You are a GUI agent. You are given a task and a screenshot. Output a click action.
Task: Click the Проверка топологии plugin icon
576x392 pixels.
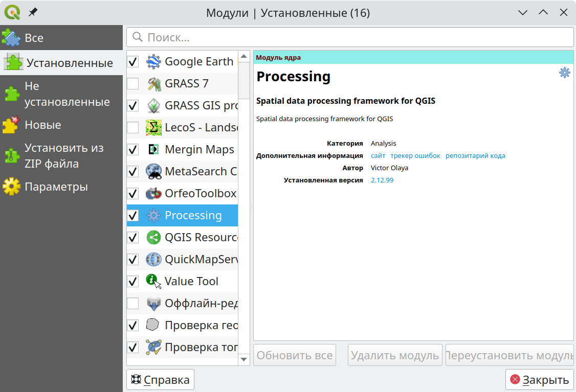coord(153,347)
